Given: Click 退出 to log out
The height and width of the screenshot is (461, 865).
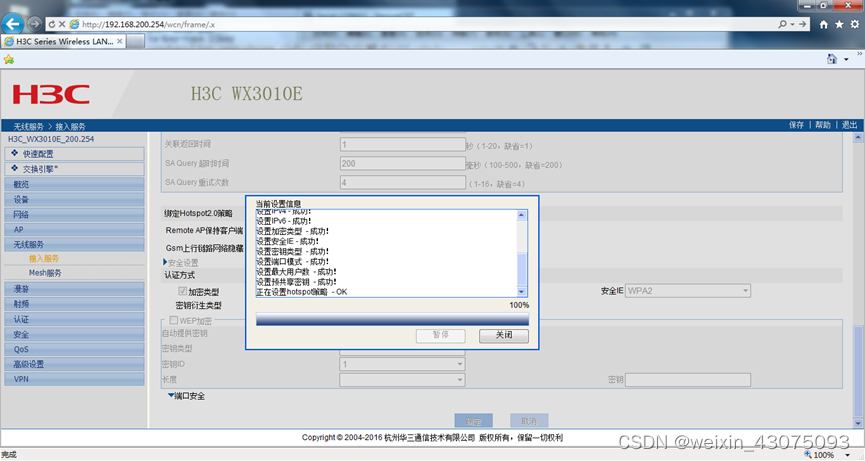Looking at the screenshot, I should pos(849,125).
